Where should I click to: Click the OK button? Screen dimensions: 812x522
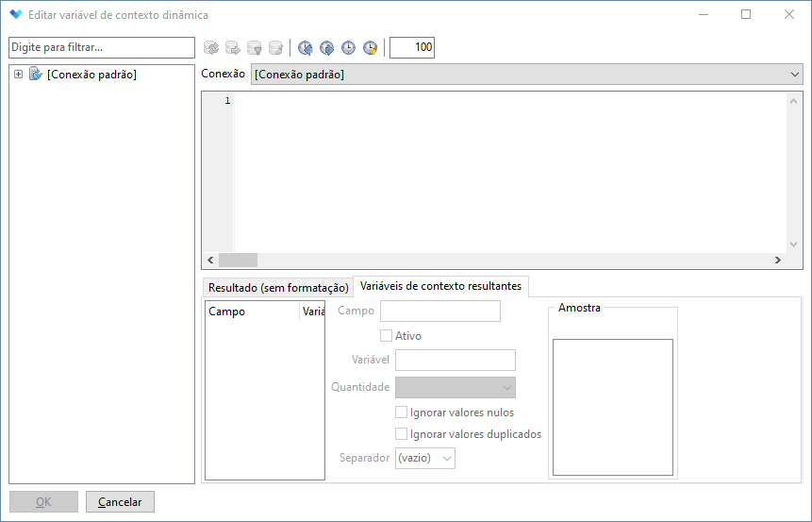click(43, 502)
